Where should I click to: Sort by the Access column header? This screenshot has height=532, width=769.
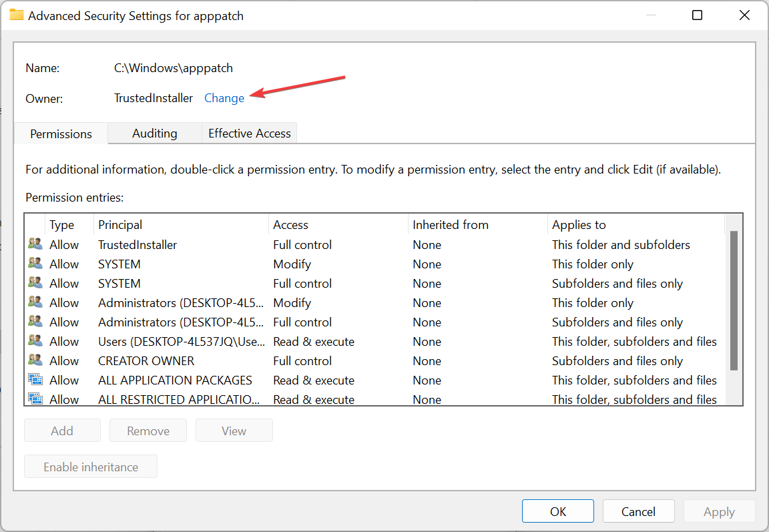(338, 224)
